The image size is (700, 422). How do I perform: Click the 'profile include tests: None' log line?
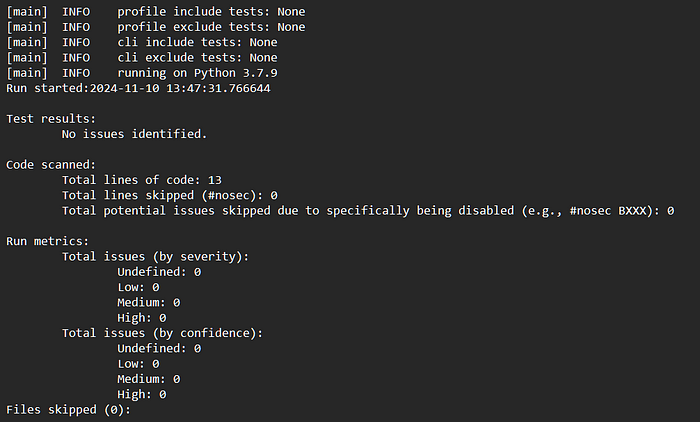(x=211, y=11)
